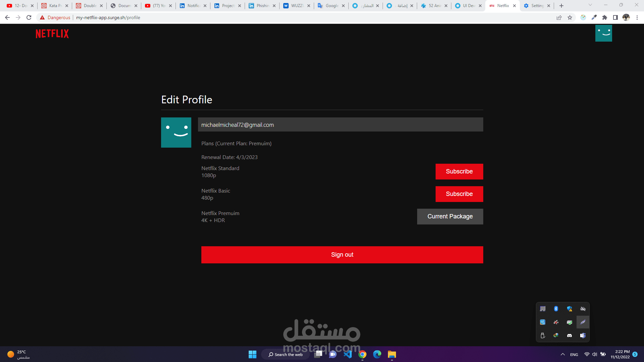Collapse the hidden icons tray chevron
The width and height of the screenshot is (644, 362).
click(563, 354)
